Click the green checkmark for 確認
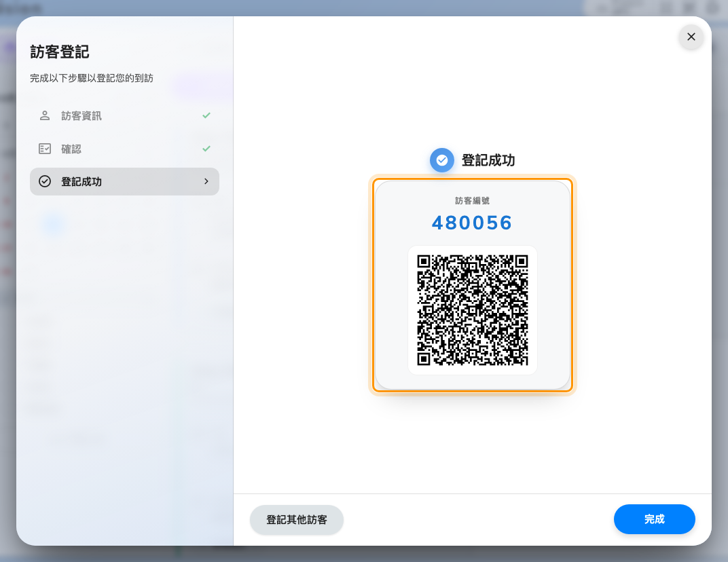The height and width of the screenshot is (562, 728). coord(206,149)
